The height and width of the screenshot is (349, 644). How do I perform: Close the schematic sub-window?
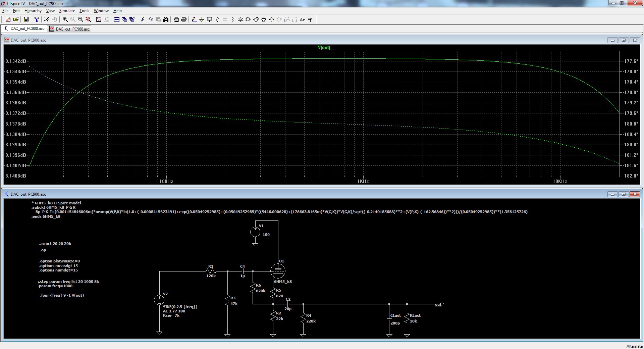pos(635,194)
